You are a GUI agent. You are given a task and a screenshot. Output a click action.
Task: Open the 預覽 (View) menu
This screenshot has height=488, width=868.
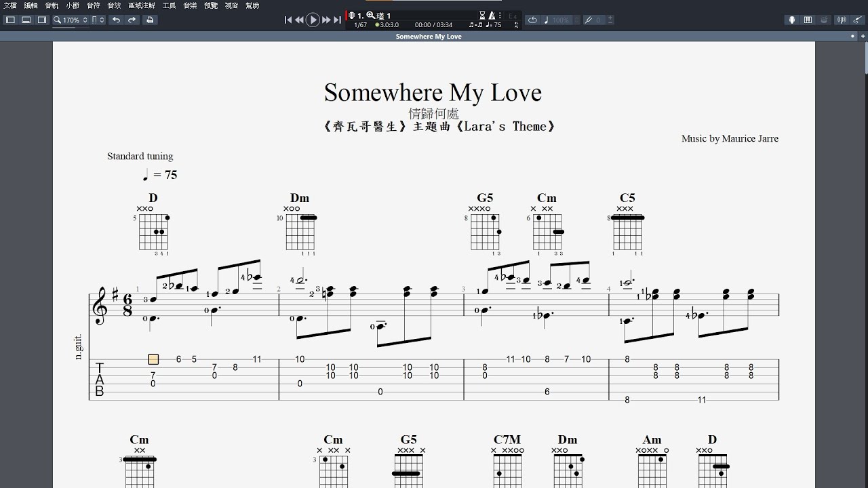click(211, 5)
